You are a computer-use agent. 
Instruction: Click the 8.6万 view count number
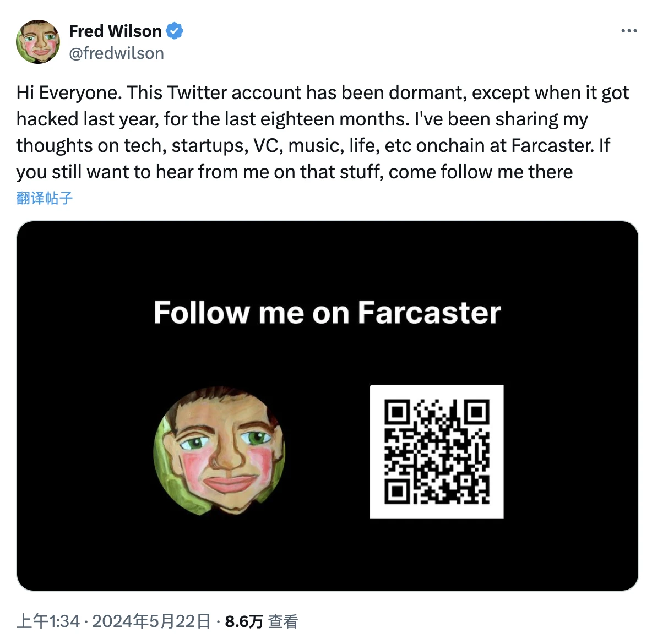244,621
